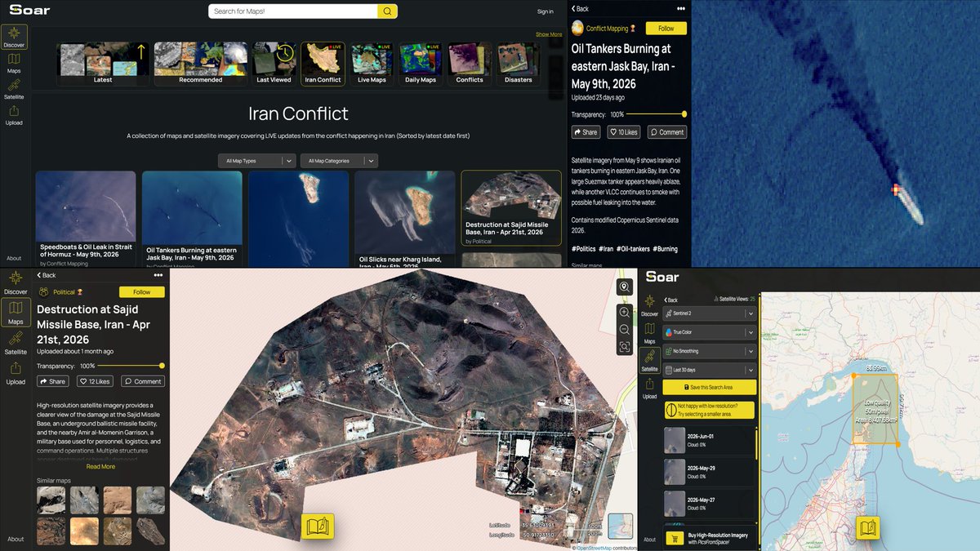Click location search pin icon on Sajid map

pos(625,287)
